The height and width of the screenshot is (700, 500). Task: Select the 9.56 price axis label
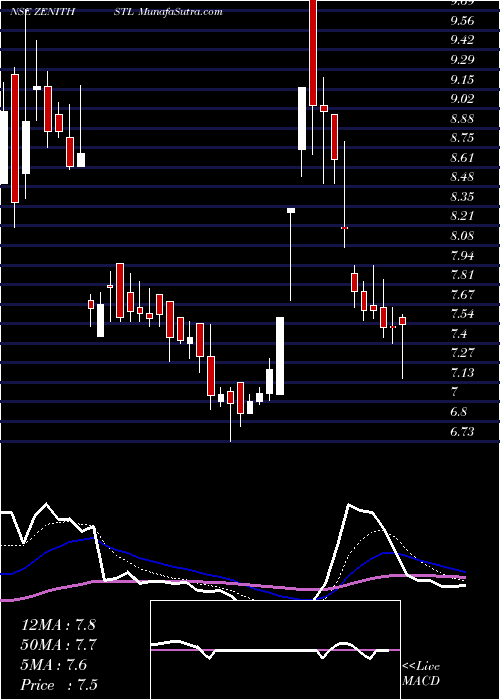coord(462,21)
